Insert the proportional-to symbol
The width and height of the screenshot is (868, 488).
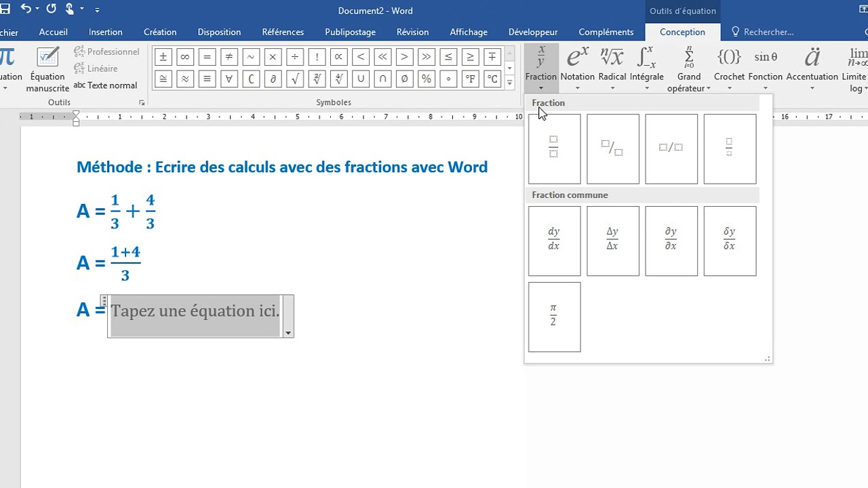[339, 57]
